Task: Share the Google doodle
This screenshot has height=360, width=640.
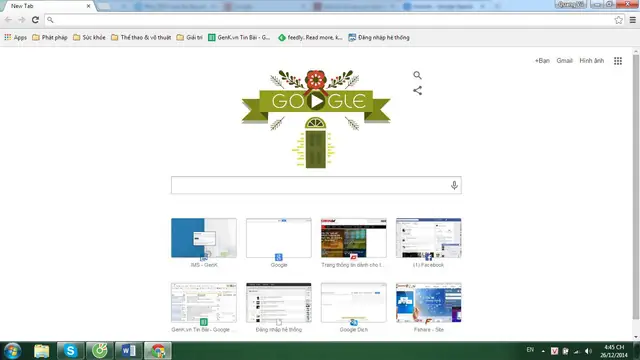Action: 417,91
